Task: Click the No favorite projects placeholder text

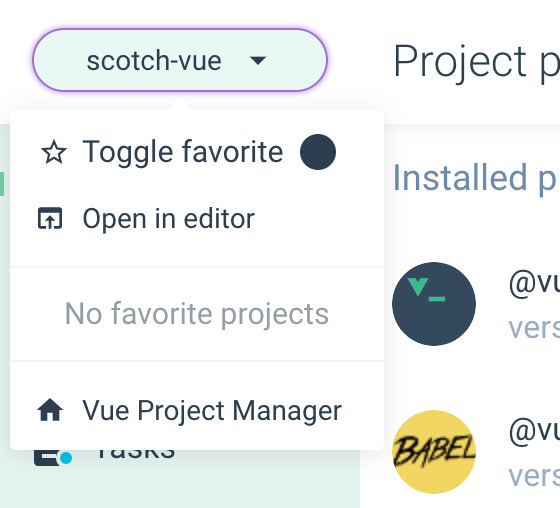Action: (197, 314)
